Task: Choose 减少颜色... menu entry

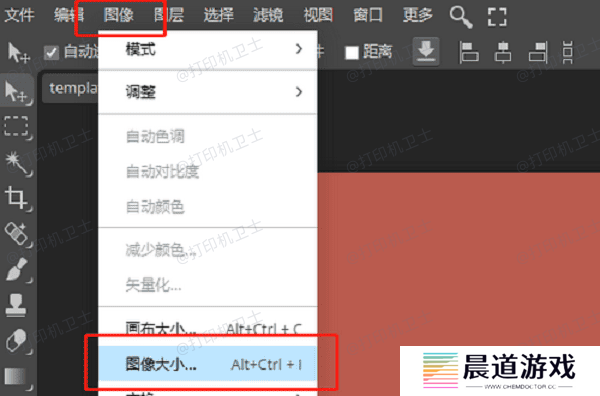Action: (x=208, y=250)
